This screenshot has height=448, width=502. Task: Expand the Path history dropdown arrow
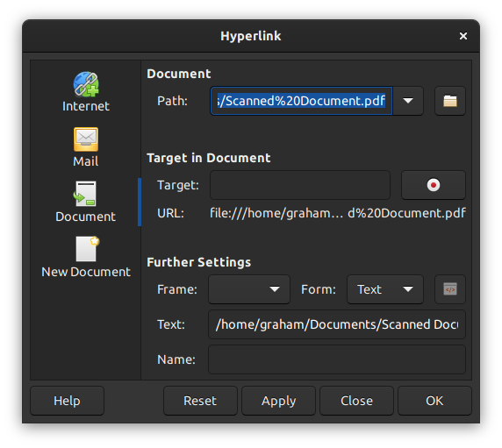pos(408,101)
